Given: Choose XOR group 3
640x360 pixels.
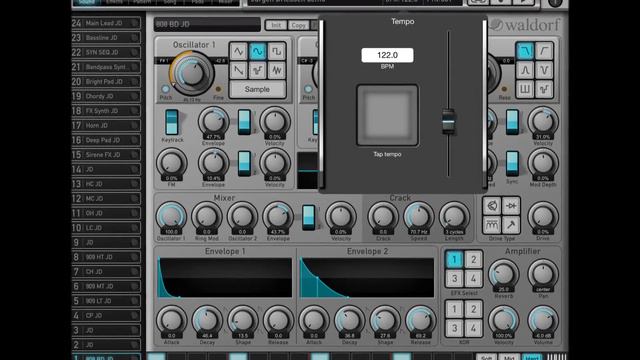Looking at the screenshot, I should click(x=454, y=328).
